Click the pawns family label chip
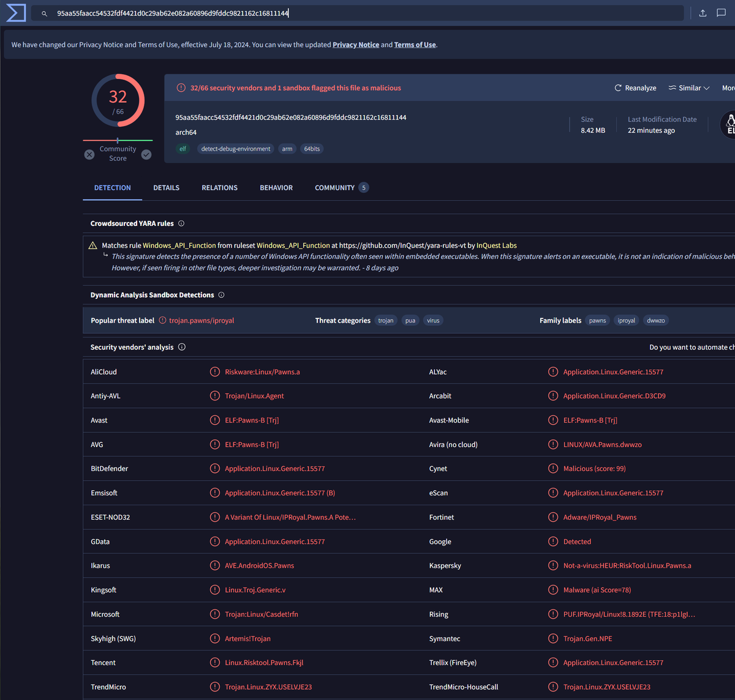 [598, 320]
